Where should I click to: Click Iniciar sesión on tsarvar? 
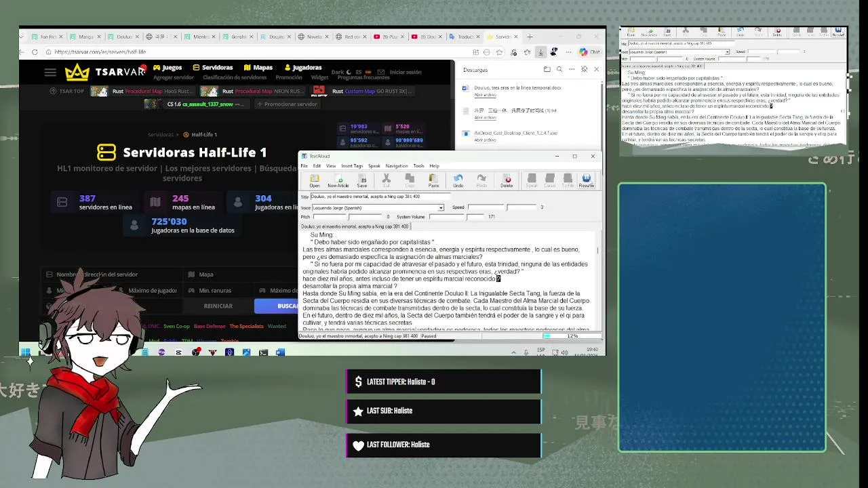tap(406, 72)
